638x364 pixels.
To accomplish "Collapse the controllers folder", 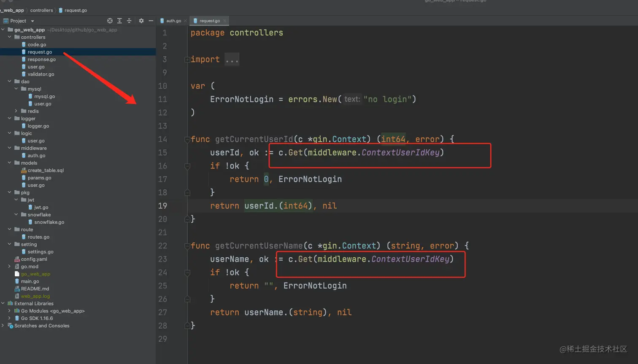I will pos(10,37).
